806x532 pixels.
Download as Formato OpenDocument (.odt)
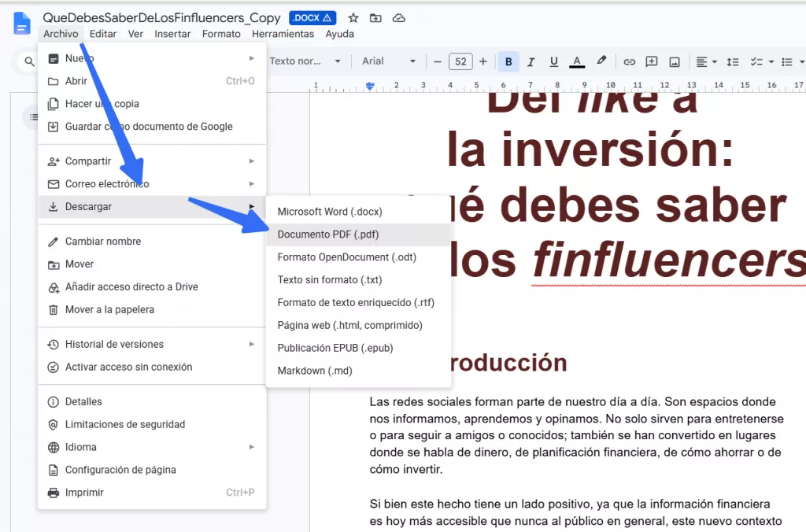358,257
